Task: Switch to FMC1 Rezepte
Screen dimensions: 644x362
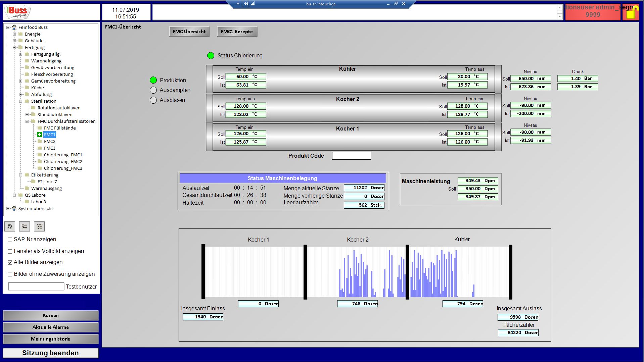Action: tap(237, 32)
